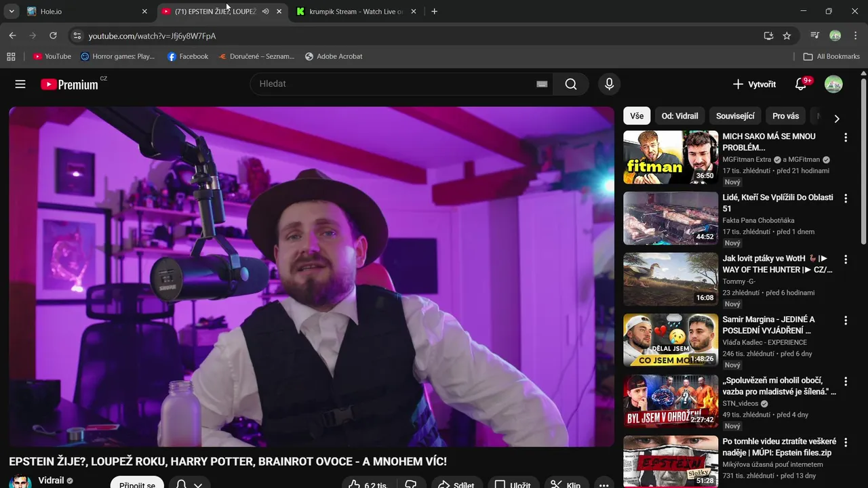Switch to krumpik Stream browser tab
Screen dimensions: 868x488
357,12
